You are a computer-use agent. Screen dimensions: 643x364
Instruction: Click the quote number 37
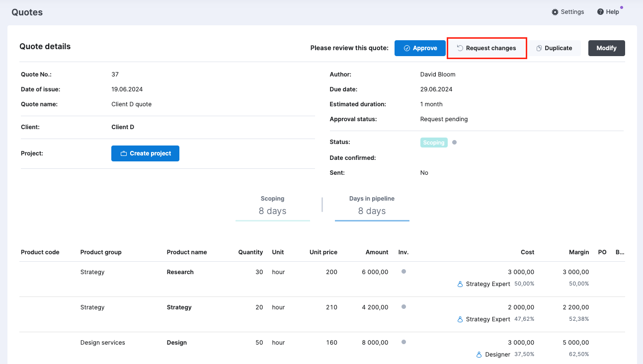click(x=115, y=74)
